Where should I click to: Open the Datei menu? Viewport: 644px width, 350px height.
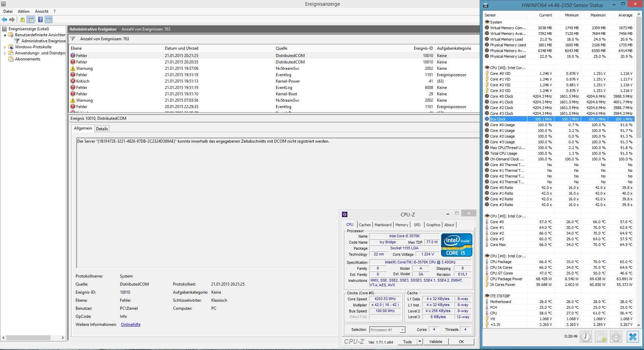pos(8,11)
